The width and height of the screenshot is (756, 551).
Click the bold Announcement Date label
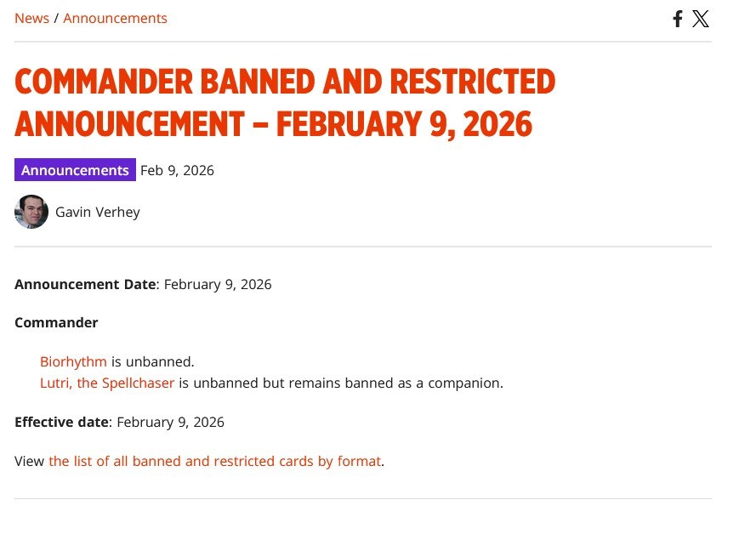click(85, 284)
